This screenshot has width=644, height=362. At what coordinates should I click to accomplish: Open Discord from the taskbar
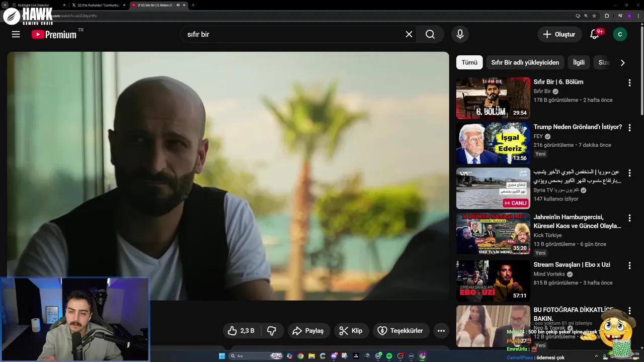pyautogui.click(x=334, y=356)
